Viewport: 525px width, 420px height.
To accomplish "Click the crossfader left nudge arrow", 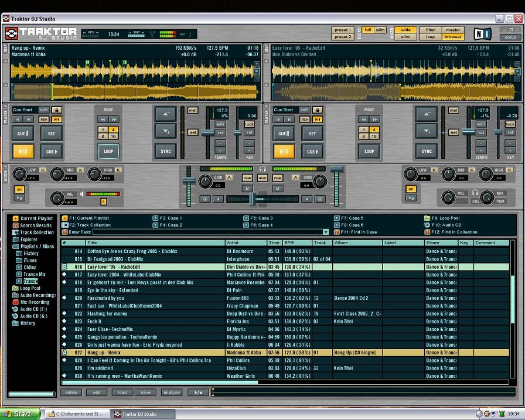I will tap(218, 199).
